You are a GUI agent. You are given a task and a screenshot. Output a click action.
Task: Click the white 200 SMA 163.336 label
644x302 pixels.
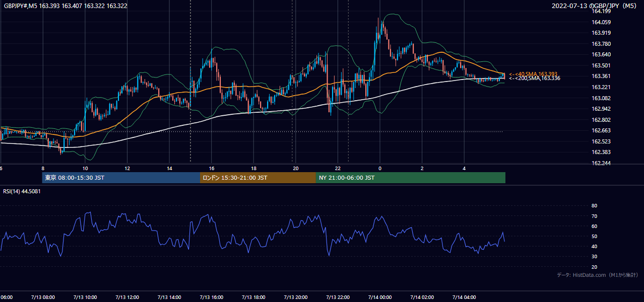tap(534, 78)
